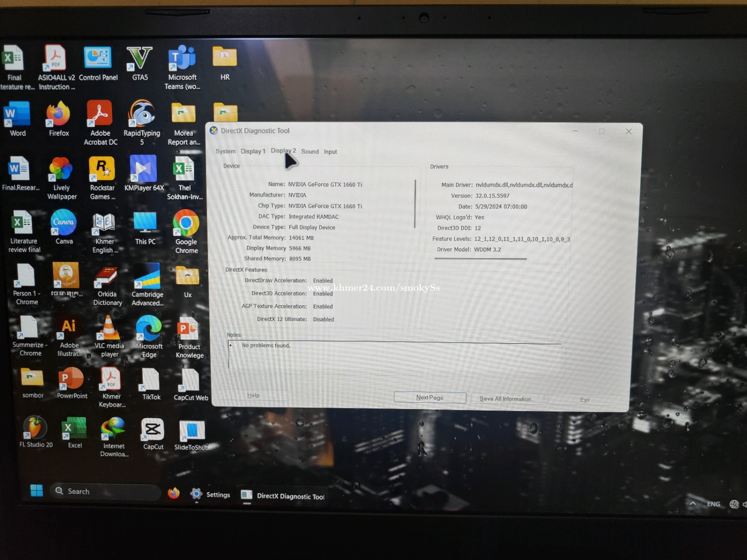The height and width of the screenshot is (560, 747).
Task: Switch to the System tab
Action: click(225, 151)
